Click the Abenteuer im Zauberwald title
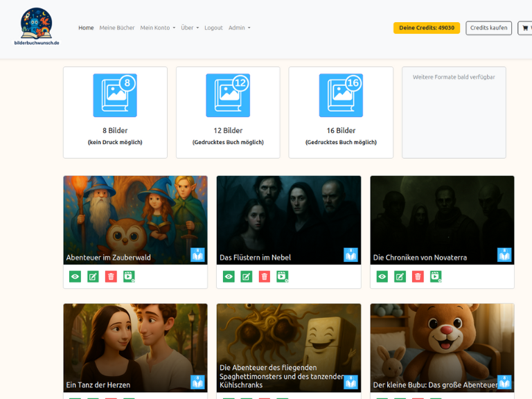The height and width of the screenshot is (399, 532). (x=108, y=258)
